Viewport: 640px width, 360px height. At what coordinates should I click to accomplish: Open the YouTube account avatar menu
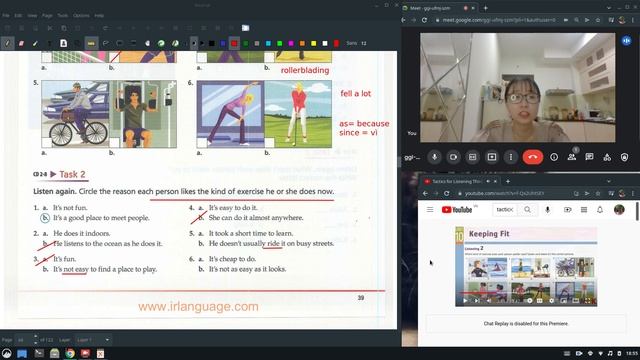[x=619, y=209]
